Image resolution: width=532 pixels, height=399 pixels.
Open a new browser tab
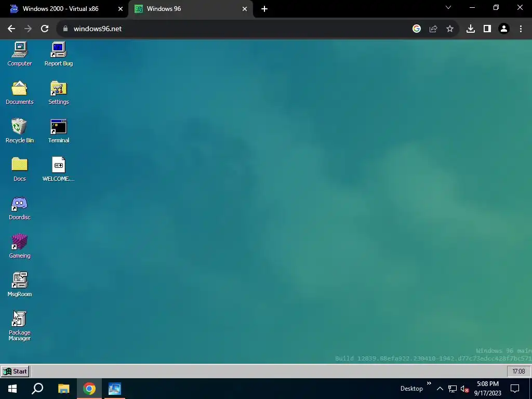pyautogui.click(x=264, y=9)
